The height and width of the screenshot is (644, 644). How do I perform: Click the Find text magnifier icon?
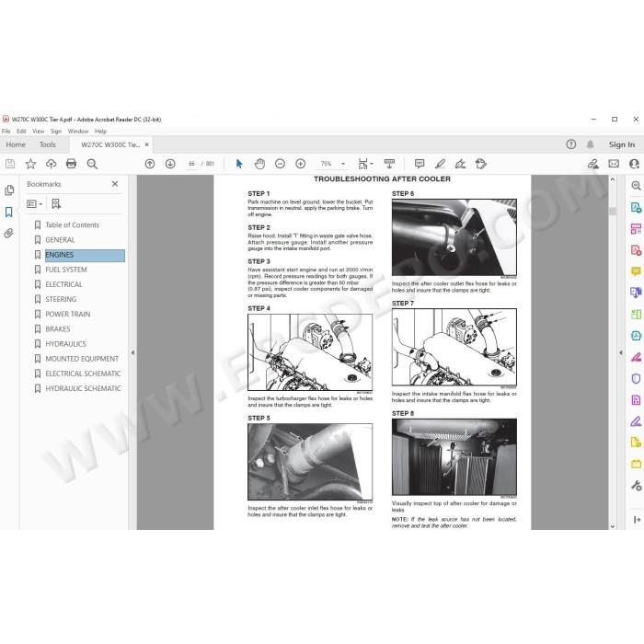coord(92,164)
